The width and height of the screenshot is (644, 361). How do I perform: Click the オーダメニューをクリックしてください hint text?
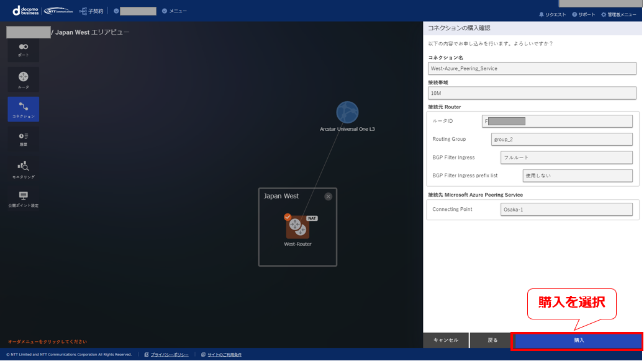pos(48,342)
